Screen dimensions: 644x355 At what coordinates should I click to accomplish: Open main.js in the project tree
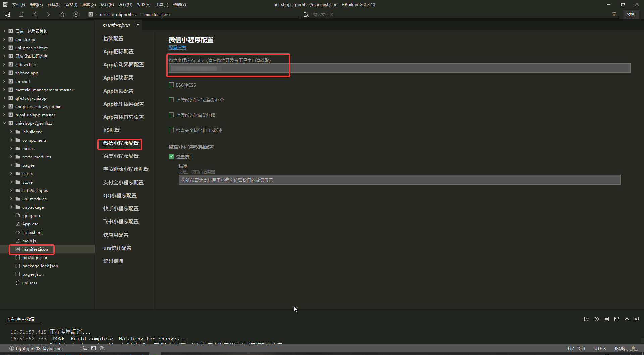pyautogui.click(x=29, y=241)
